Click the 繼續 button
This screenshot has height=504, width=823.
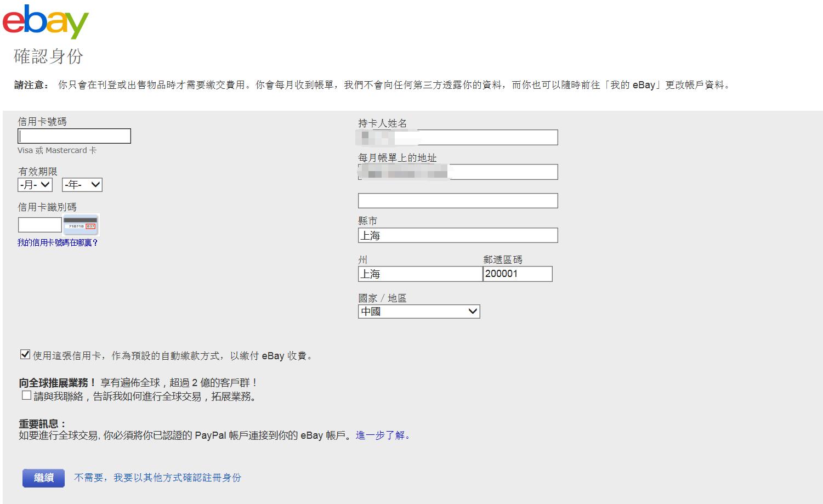click(43, 478)
